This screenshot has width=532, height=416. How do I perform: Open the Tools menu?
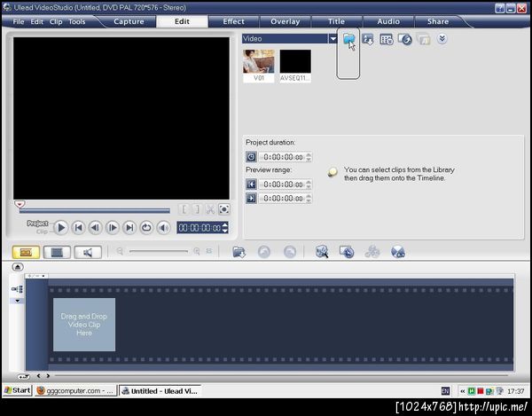point(76,21)
